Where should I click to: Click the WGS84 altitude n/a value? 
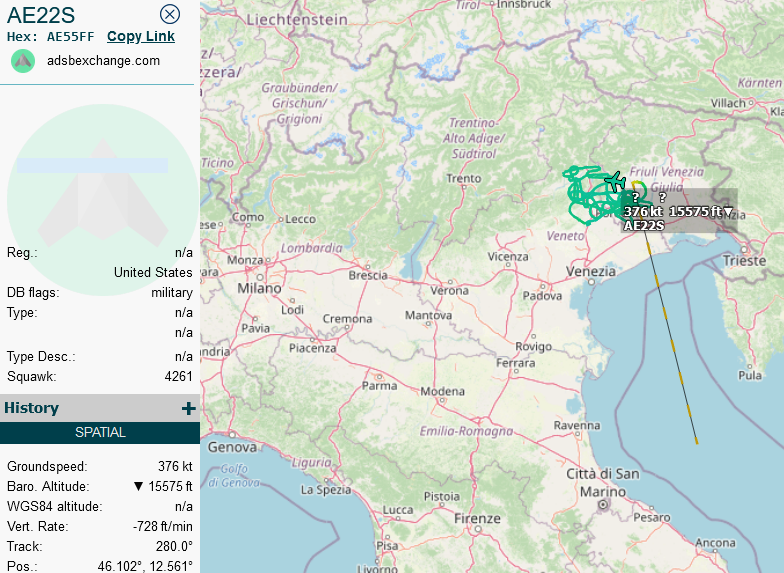coord(184,506)
